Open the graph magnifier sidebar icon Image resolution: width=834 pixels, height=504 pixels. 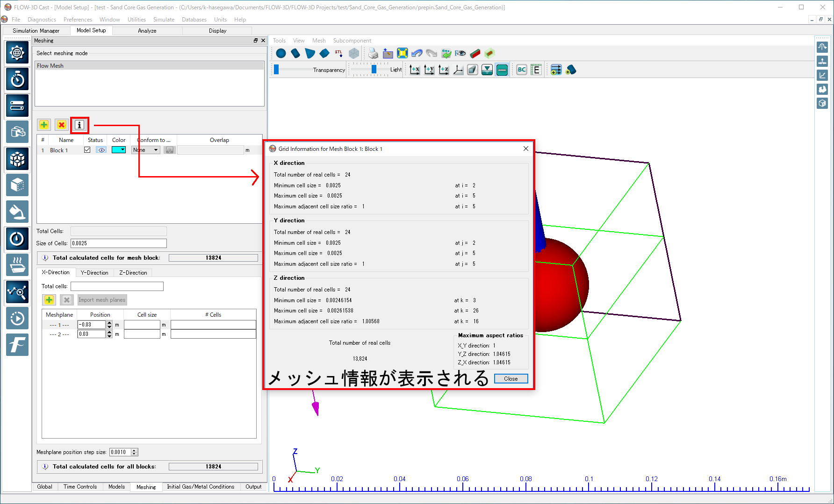click(17, 292)
